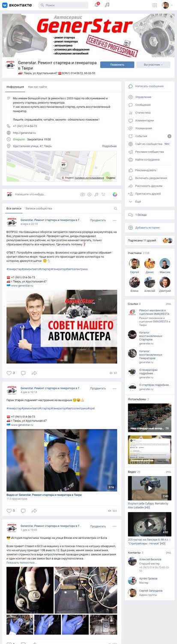Open the apps grid icon in header

(155, 5)
